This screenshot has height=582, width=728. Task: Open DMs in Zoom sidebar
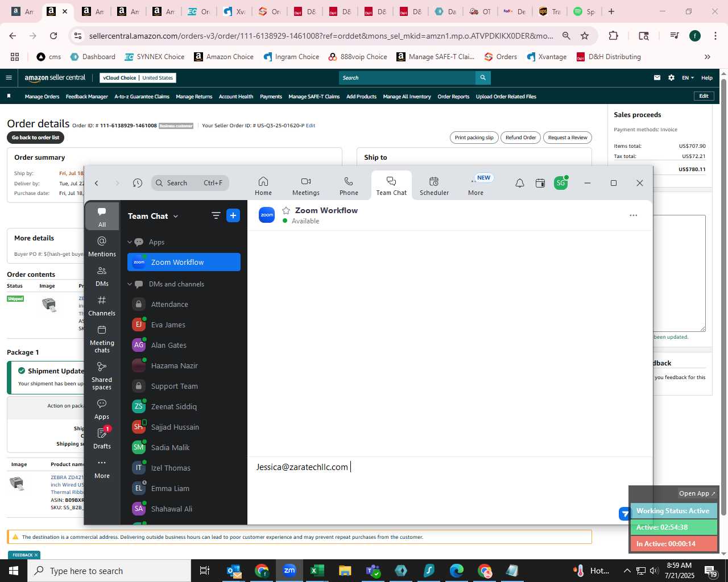[x=102, y=276]
